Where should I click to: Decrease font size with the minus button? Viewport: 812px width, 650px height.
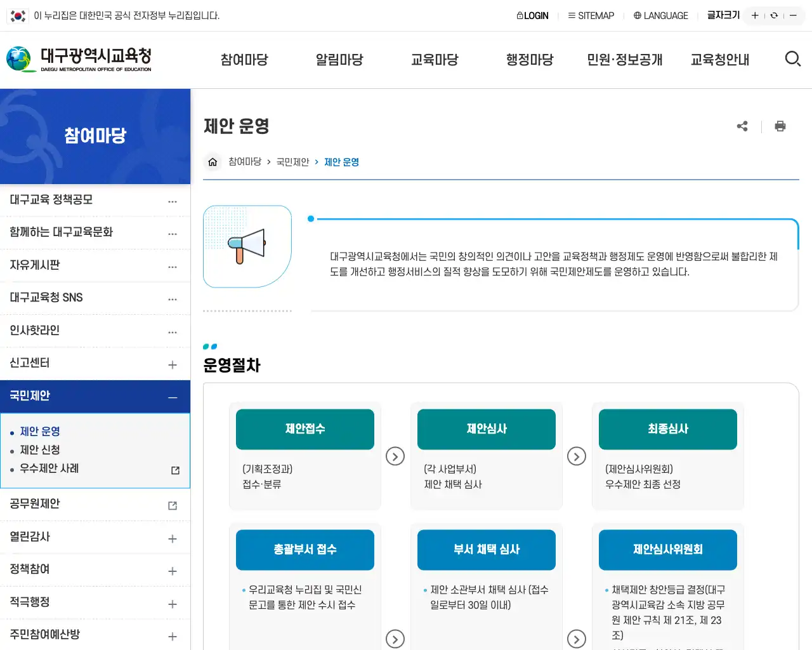(x=793, y=15)
